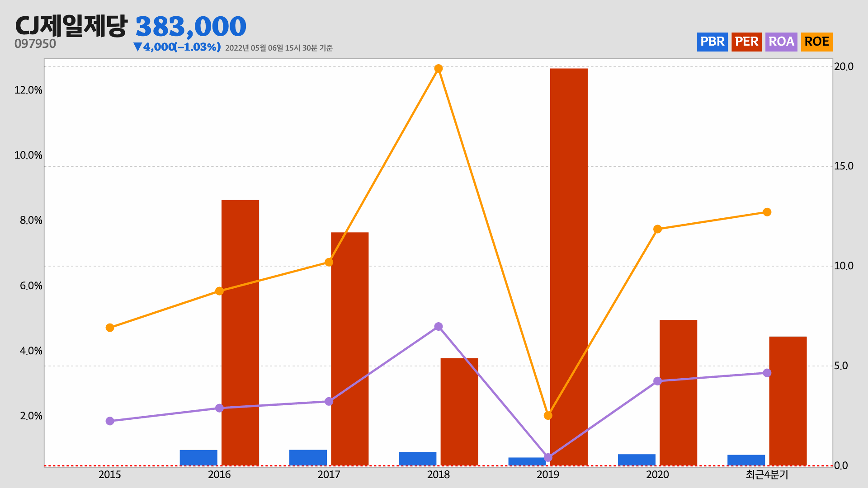This screenshot has width=868, height=488.
Task: Click the 2020 orange ROE data point
Action: (658, 229)
